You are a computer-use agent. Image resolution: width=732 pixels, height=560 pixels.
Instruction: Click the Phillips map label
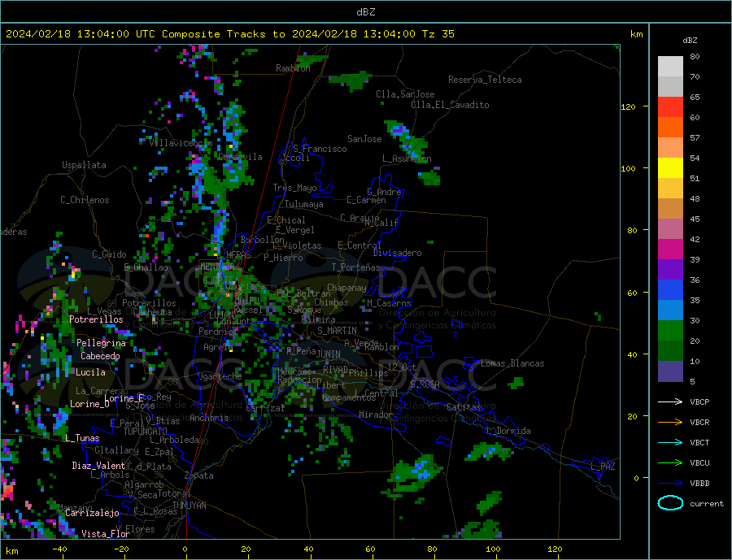click(368, 373)
